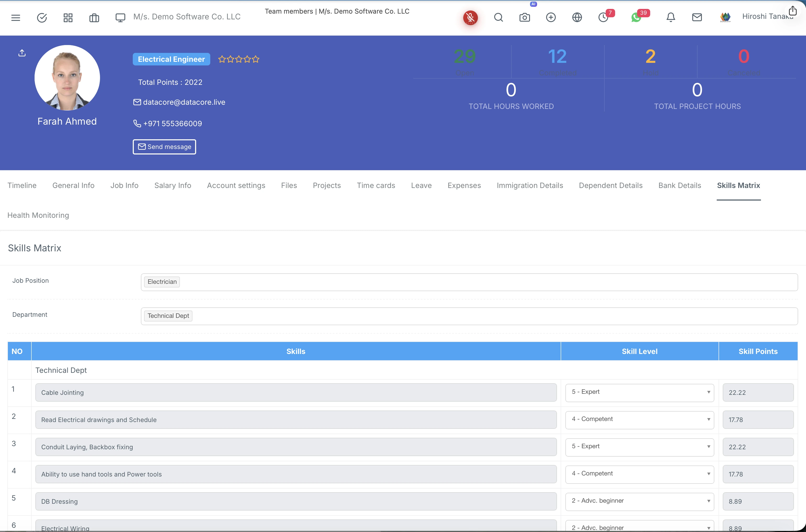
Task: Open the Bank Details tab
Action: pyautogui.click(x=680, y=186)
